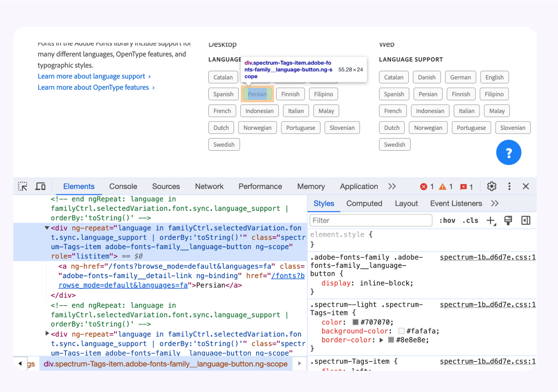The width and height of the screenshot is (558, 392).
Task: Collapse the highlighted div in Elements tree
Action: coord(46,228)
